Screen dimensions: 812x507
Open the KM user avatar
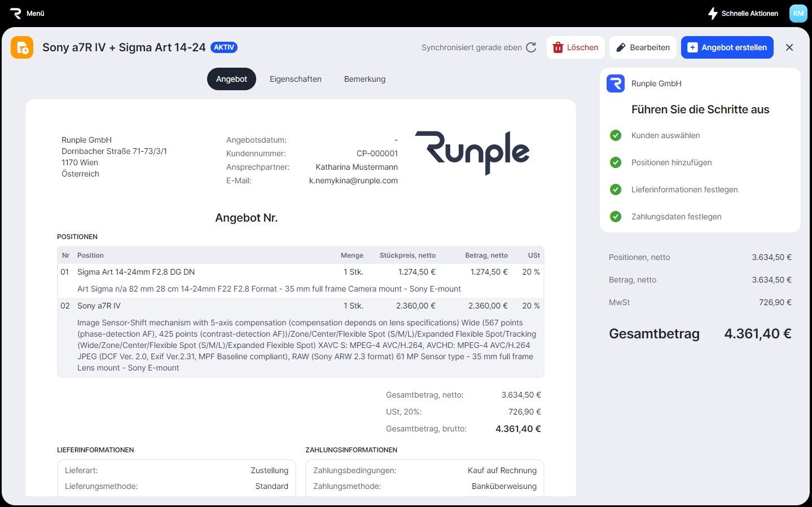tap(798, 14)
